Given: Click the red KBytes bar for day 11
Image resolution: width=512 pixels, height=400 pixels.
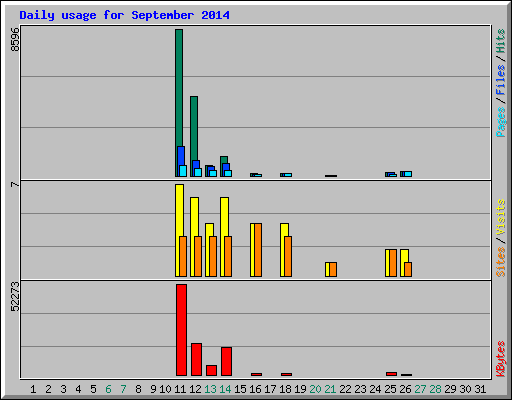Looking at the screenshot, I should pyautogui.click(x=181, y=330).
